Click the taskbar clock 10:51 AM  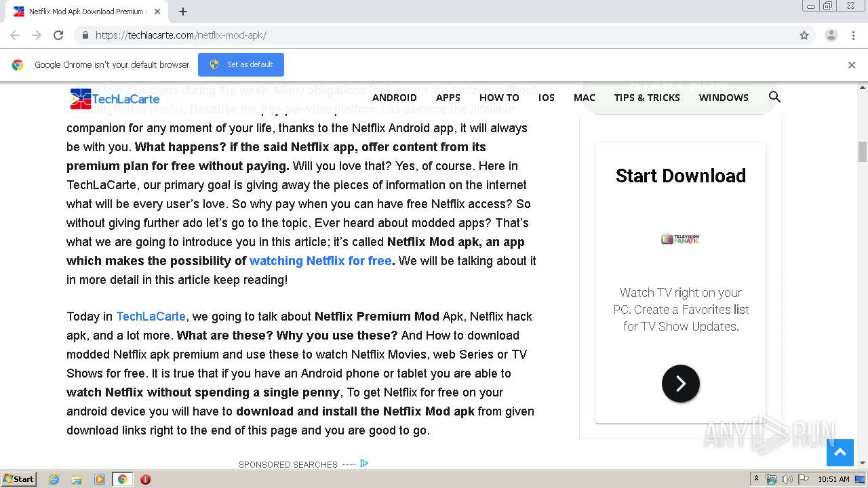point(833,479)
